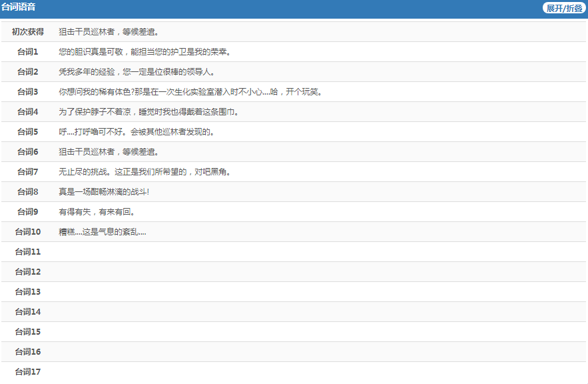Select the 台词11 label
This screenshot has width=588, height=384.
[x=28, y=252]
